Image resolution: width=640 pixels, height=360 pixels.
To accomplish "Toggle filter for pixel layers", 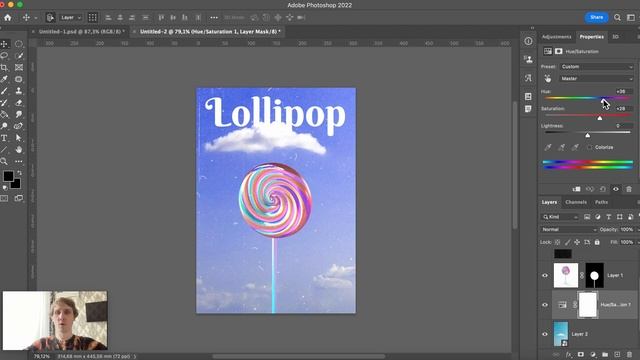I will pos(587,217).
